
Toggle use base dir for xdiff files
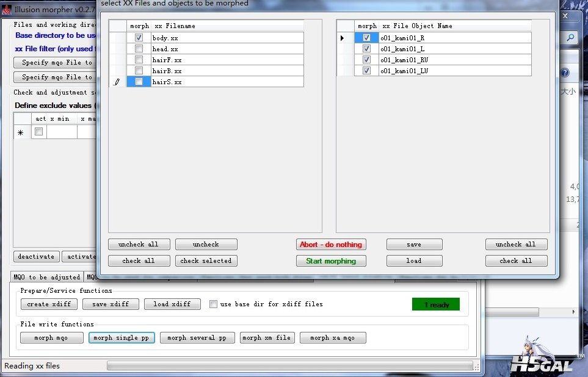(213, 304)
